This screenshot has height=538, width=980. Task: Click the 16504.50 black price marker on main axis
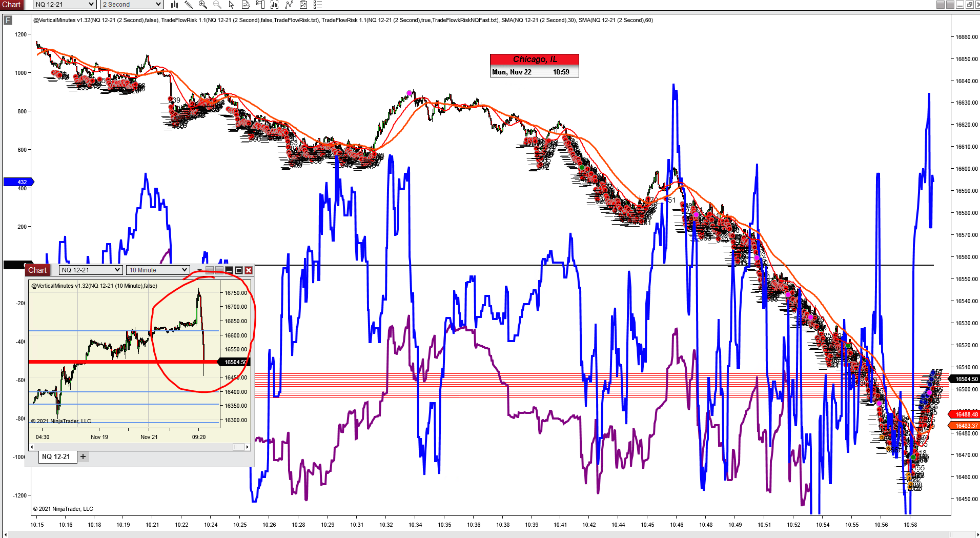965,379
